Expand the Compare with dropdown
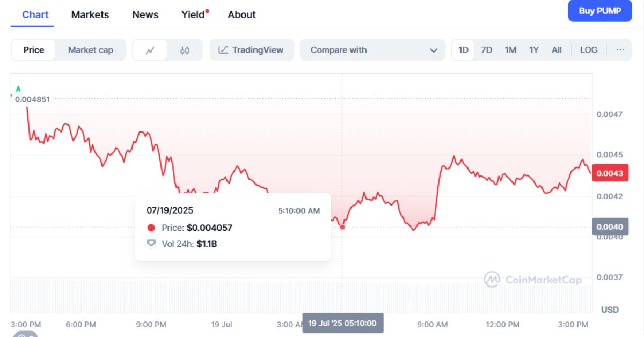The width and height of the screenshot is (644, 337). (x=372, y=50)
